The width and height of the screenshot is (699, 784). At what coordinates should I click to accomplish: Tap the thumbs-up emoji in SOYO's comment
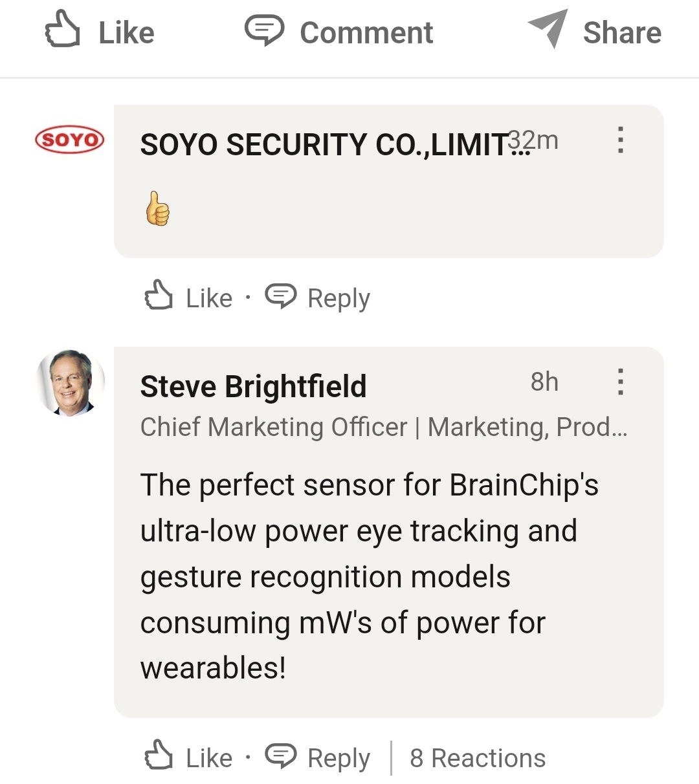[158, 209]
